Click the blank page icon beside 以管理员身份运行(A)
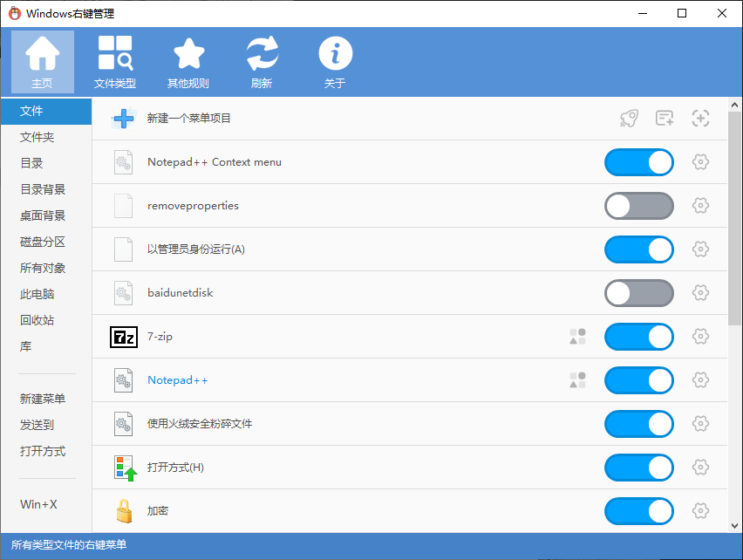The image size is (743, 560). [123, 249]
